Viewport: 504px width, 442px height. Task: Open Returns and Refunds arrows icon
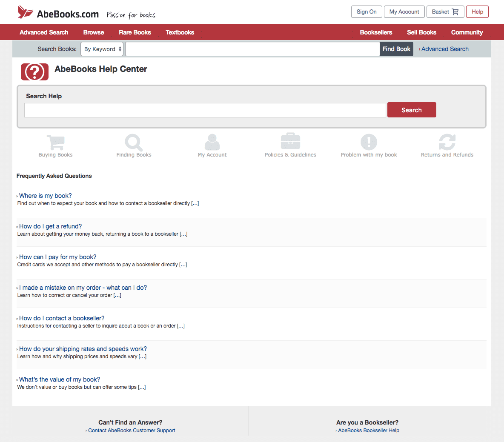(447, 142)
